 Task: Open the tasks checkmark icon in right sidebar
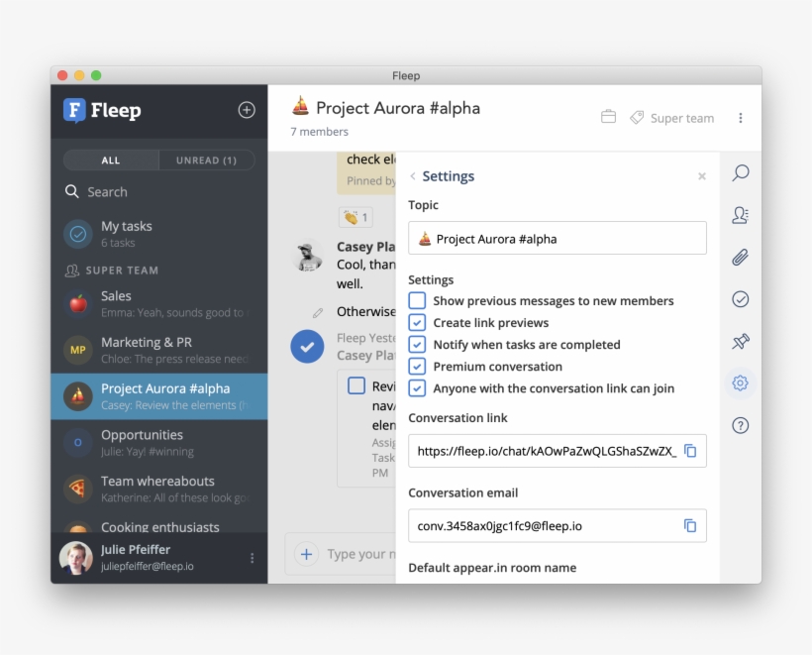click(741, 299)
